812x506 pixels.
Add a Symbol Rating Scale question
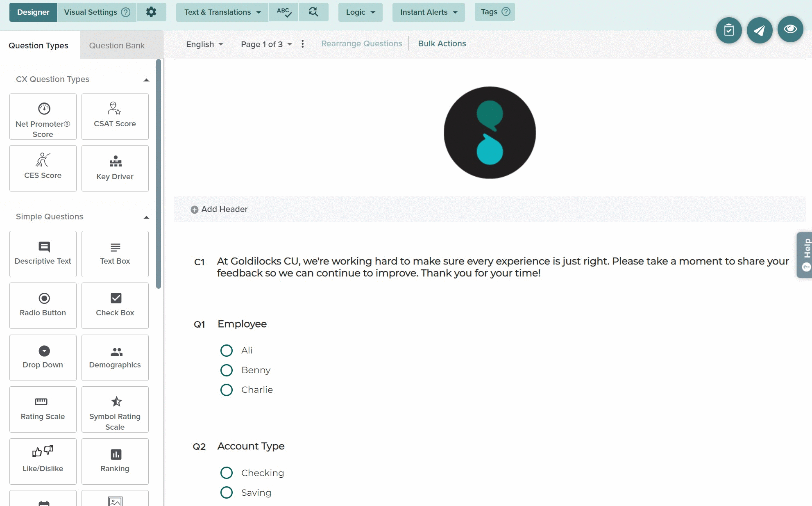[x=115, y=409]
